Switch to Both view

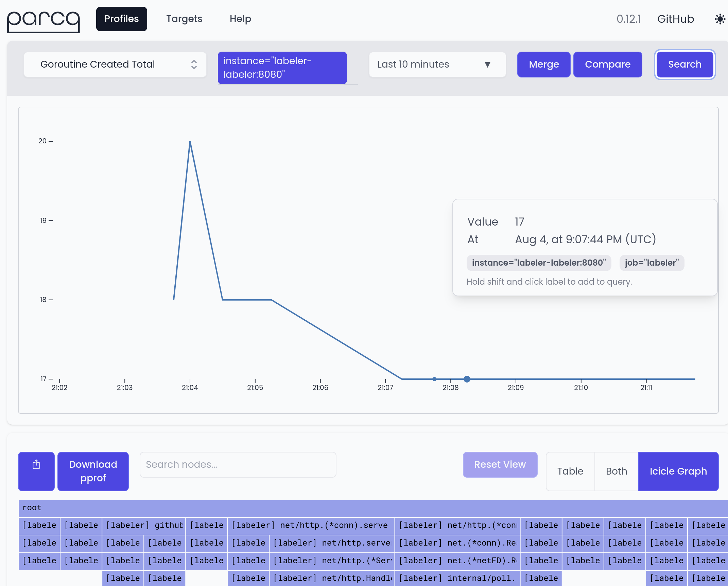[x=616, y=471]
